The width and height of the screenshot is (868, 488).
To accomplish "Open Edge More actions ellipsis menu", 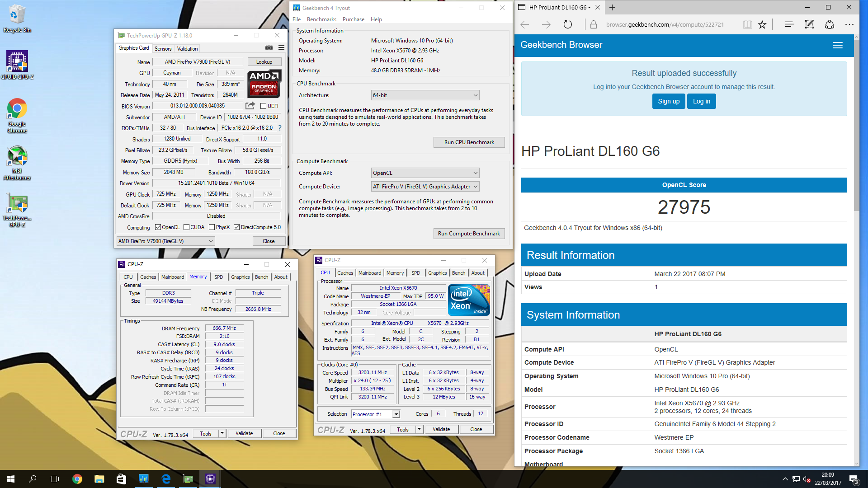I will pos(849,25).
